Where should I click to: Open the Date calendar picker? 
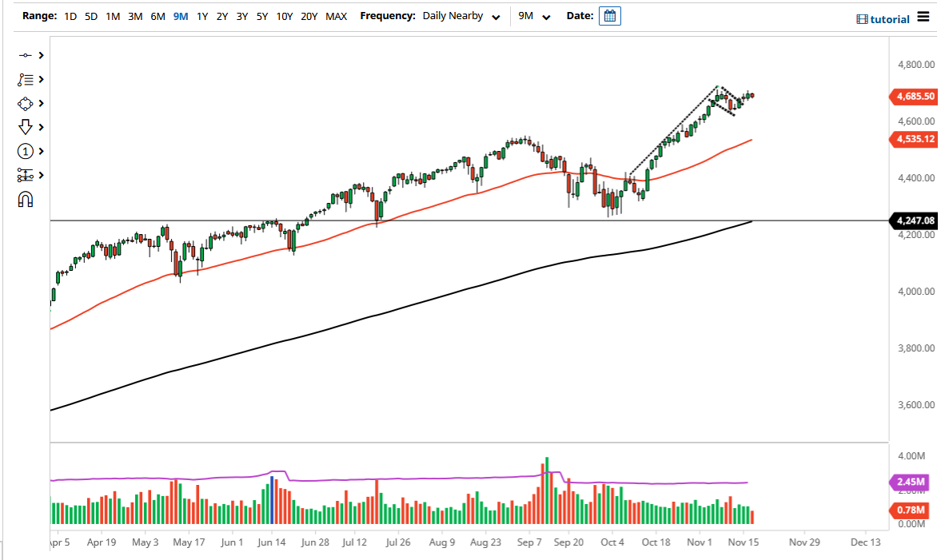point(610,15)
